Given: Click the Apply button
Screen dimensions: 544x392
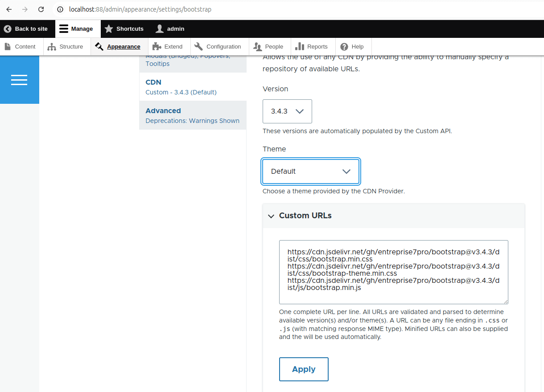Looking at the screenshot, I should [x=304, y=369].
